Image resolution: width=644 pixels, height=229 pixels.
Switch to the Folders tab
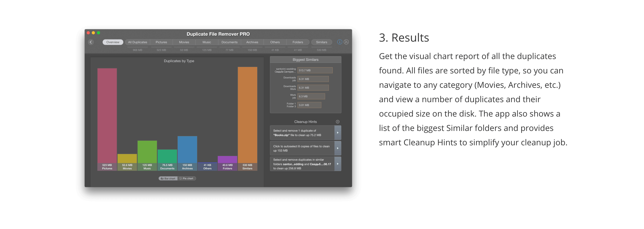tap(298, 42)
